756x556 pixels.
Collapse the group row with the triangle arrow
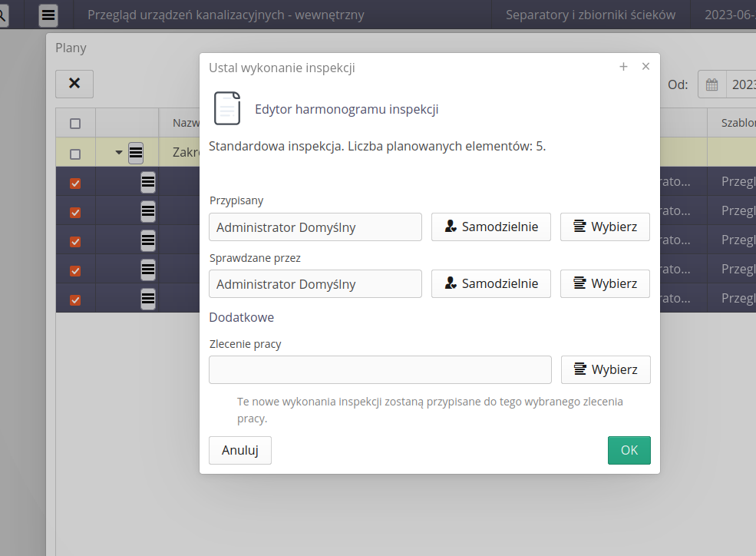click(x=119, y=153)
